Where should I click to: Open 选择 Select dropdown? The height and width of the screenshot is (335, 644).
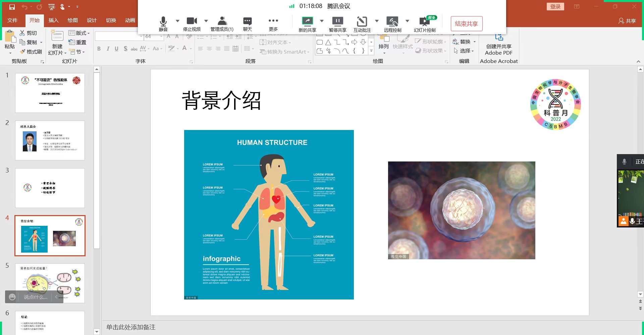[x=464, y=51]
